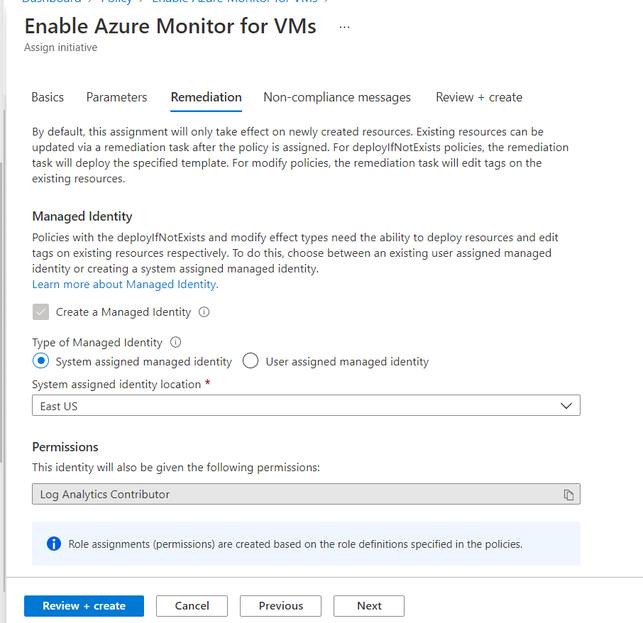
Task: Switch to the Basics tab
Action: pos(47,97)
